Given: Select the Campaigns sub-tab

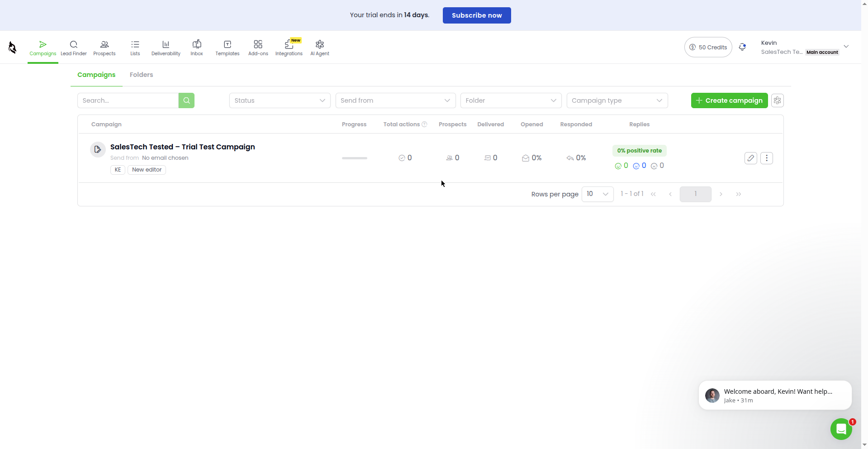Looking at the screenshot, I should [x=96, y=75].
